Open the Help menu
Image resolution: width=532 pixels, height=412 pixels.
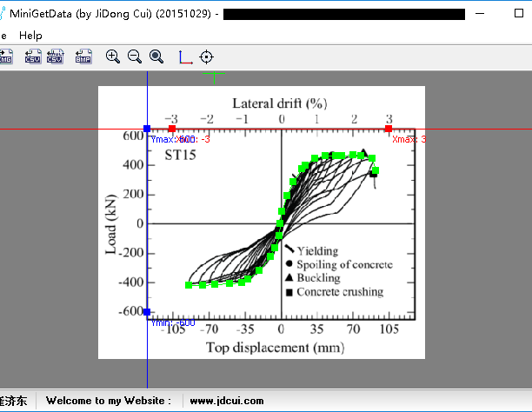pyautogui.click(x=30, y=35)
